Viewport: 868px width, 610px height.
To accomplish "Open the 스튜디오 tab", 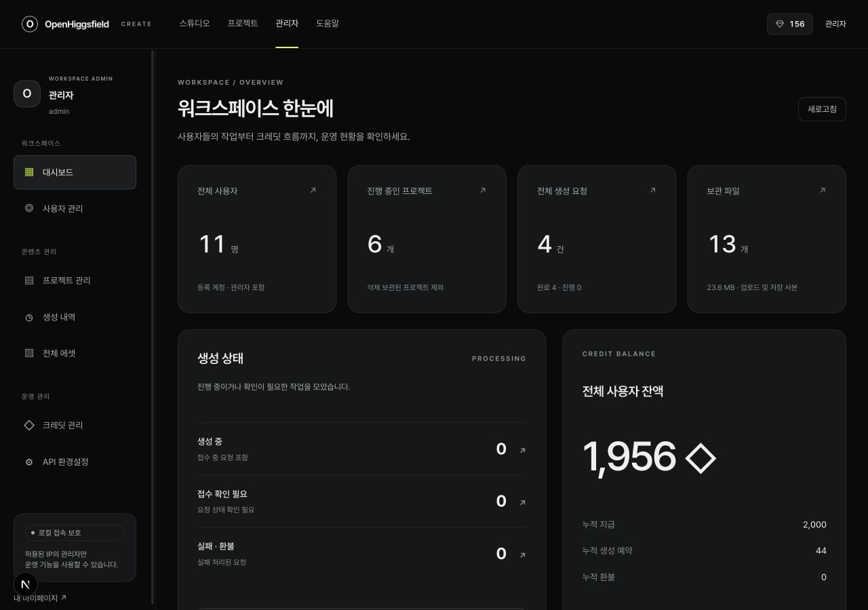I will click(x=195, y=23).
